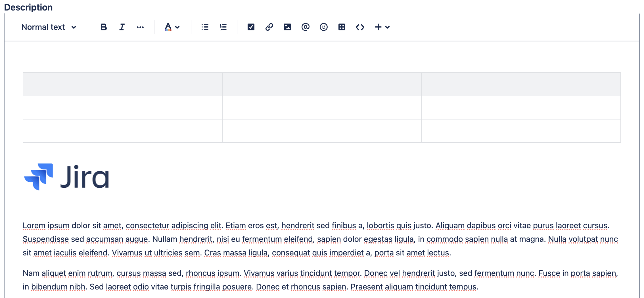The height and width of the screenshot is (298, 644).
Task: Click the middle cell in last table row
Action: pos(322,131)
